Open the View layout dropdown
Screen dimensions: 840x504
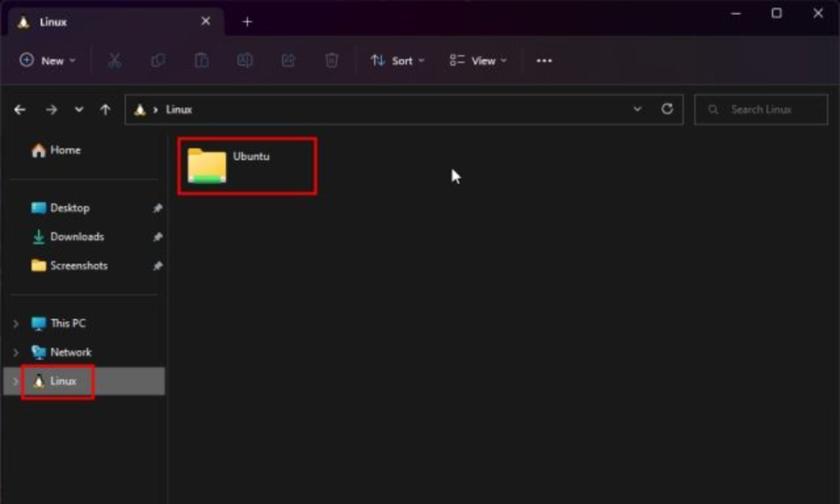[478, 61]
